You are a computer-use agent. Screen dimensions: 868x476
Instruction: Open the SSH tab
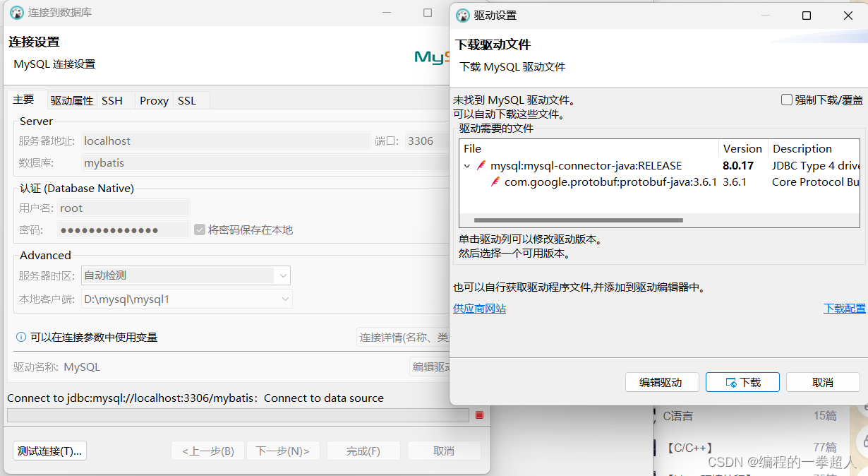(112, 101)
